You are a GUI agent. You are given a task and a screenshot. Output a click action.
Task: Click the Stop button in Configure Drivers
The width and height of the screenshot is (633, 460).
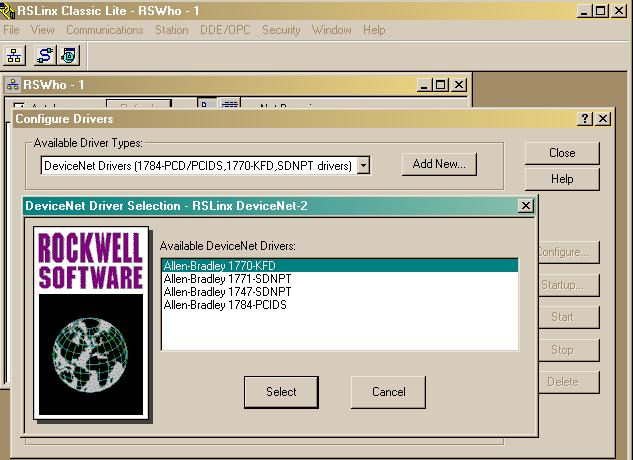coord(568,350)
